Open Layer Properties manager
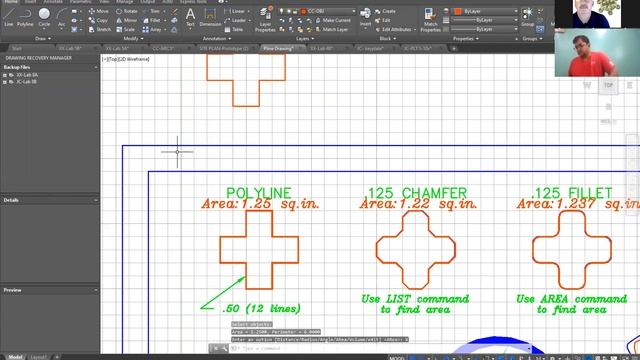640x360 pixels. [x=265, y=20]
